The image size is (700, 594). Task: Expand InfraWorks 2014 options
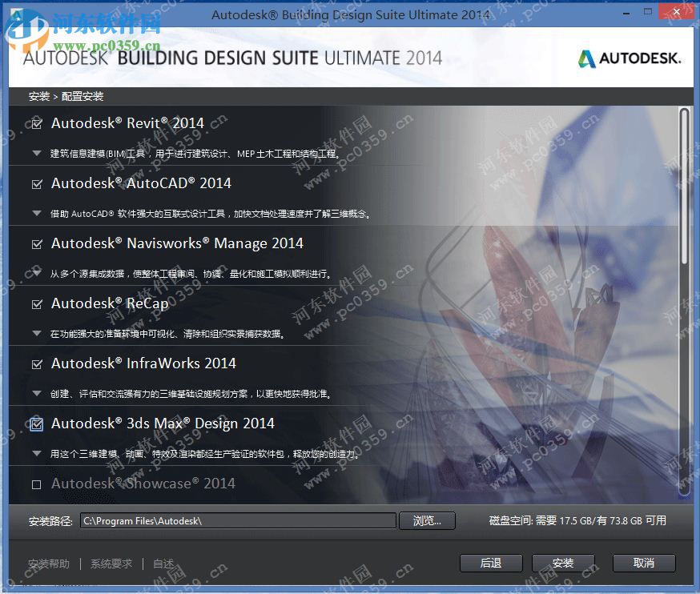point(36,393)
